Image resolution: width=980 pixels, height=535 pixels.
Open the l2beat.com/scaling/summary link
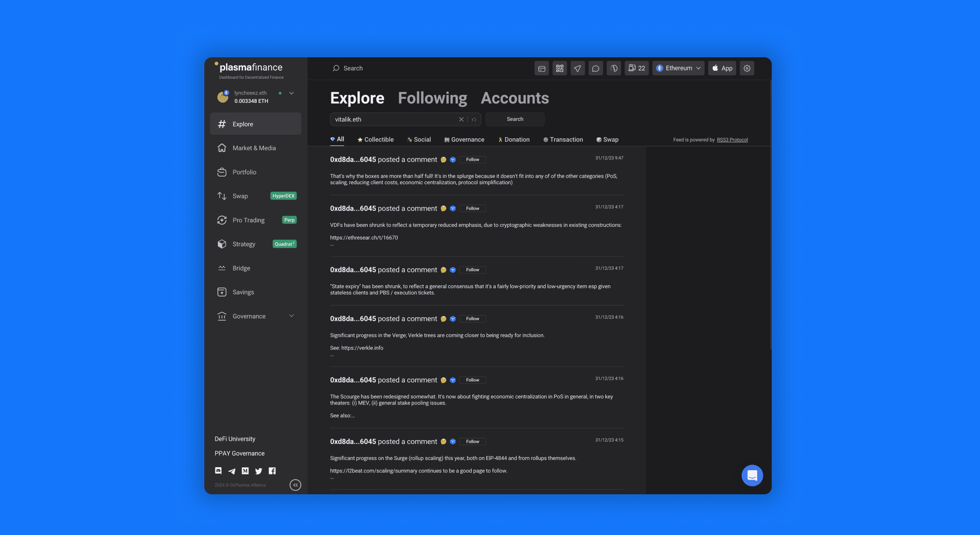(x=374, y=471)
